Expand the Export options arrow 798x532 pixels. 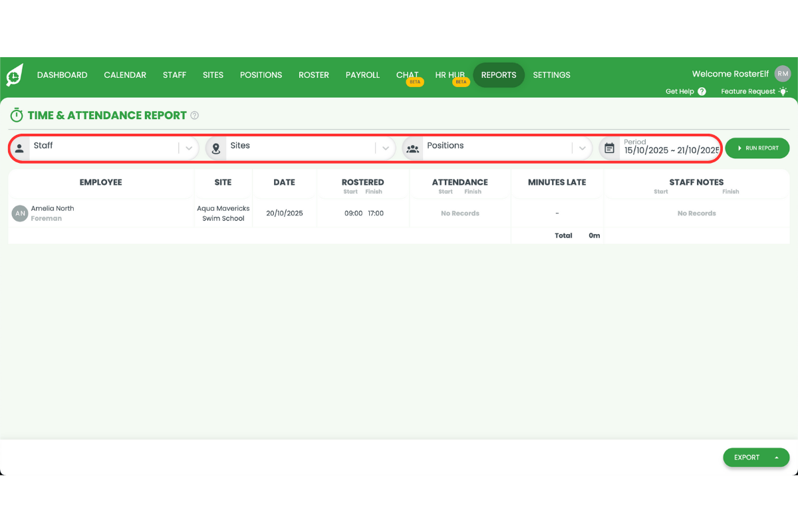(x=775, y=458)
